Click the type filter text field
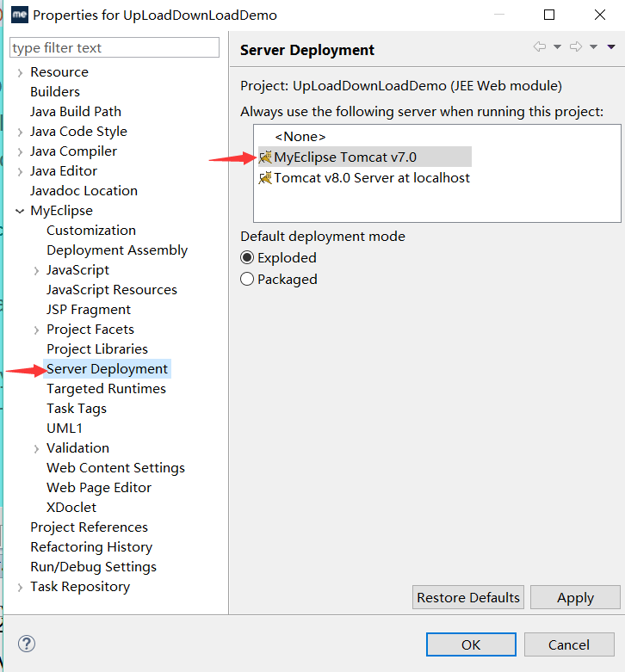625x672 pixels. point(114,47)
